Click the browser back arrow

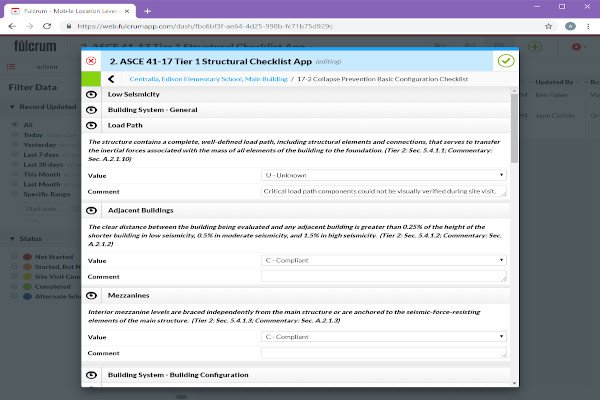[11, 27]
